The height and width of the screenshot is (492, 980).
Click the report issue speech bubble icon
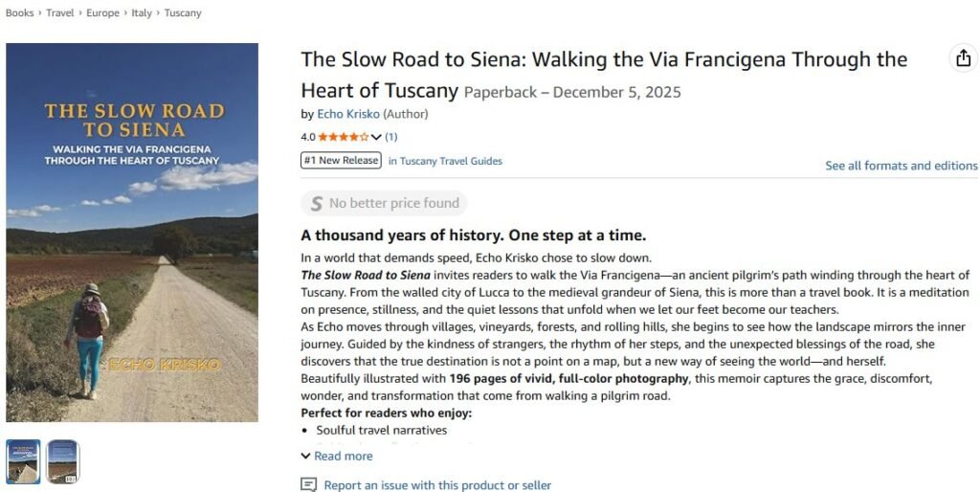(308, 485)
